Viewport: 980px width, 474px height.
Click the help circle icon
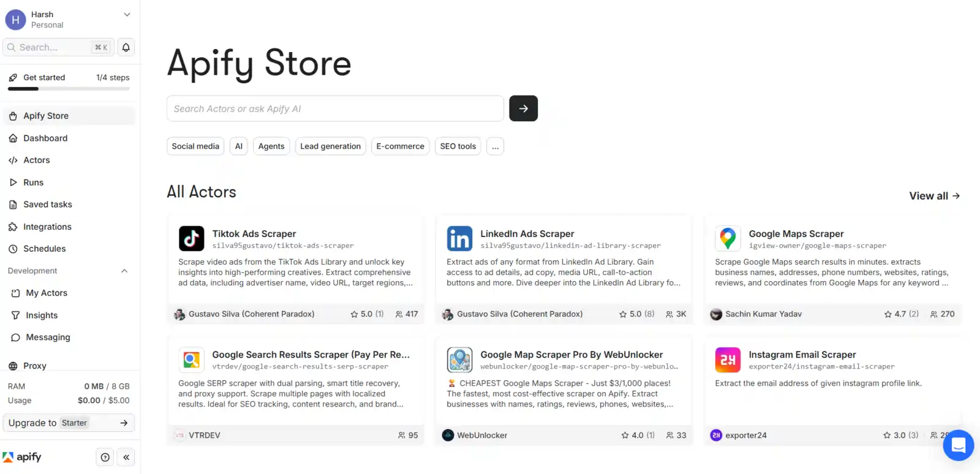coord(105,457)
